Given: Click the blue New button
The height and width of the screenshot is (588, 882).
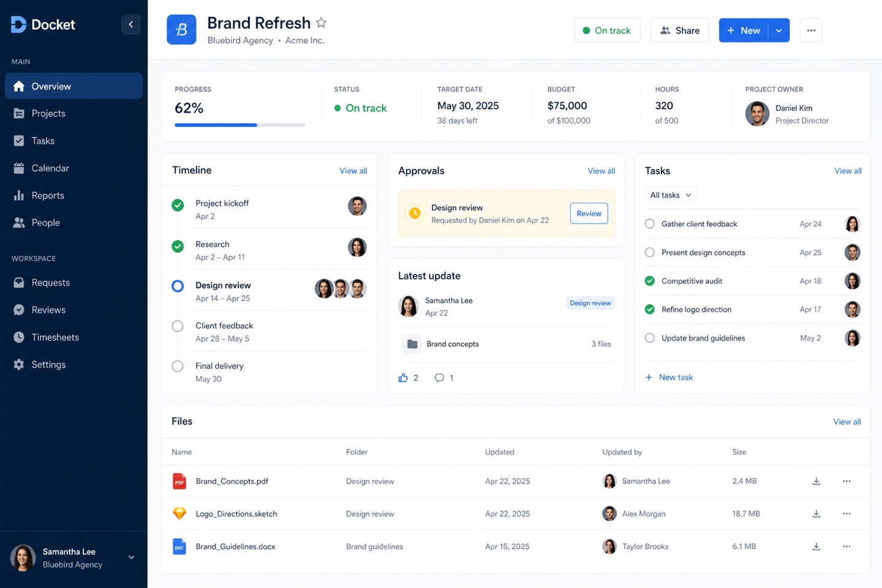Looking at the screenshot, I should [744, 31].
